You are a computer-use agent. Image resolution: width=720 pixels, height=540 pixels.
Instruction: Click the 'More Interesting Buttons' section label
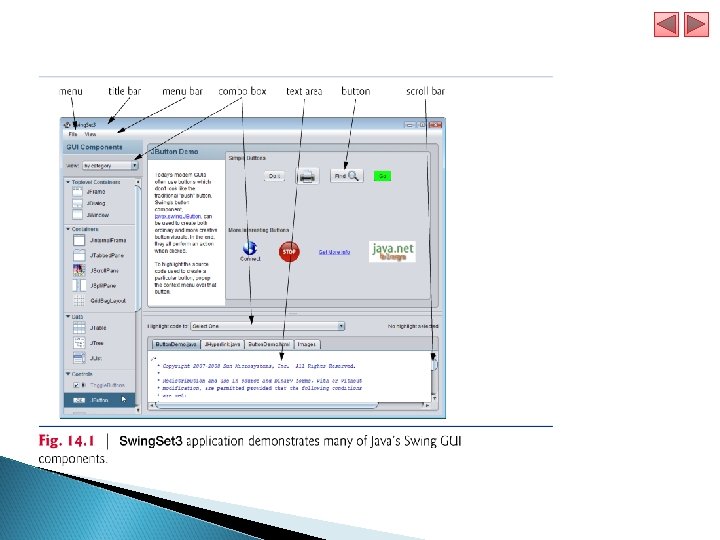pos(259,230)
